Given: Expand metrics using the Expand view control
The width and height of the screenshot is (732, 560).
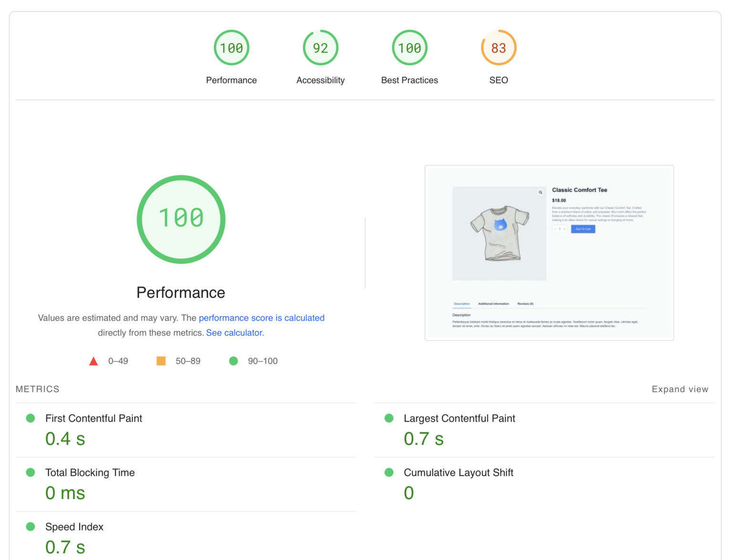Looking at the screenshot, I should [x=680, y=389].
